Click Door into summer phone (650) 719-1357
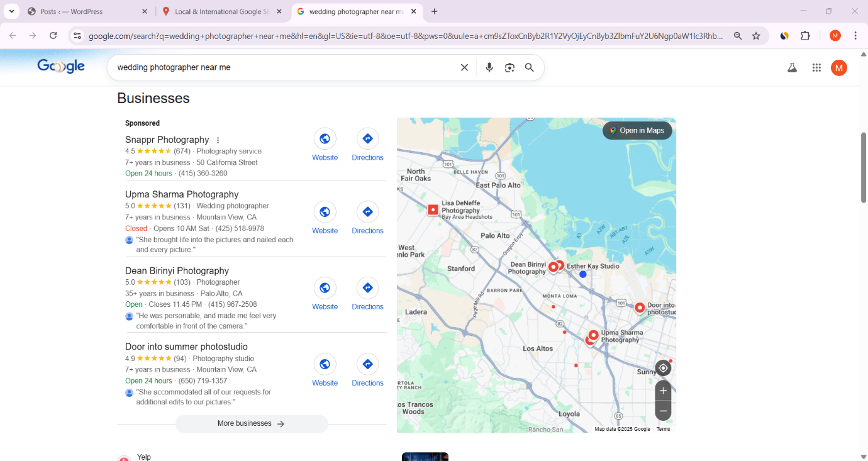The height and width of the screenshot is (461, 868). (203, 380)
